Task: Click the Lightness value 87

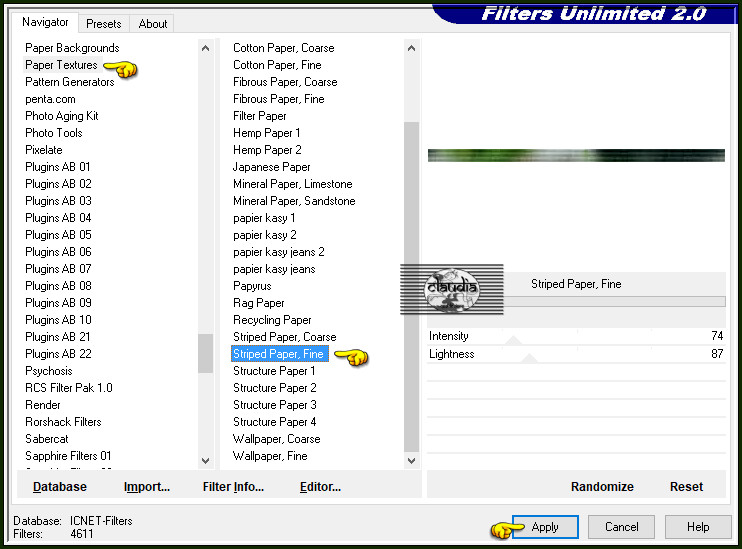Action: 717,354
